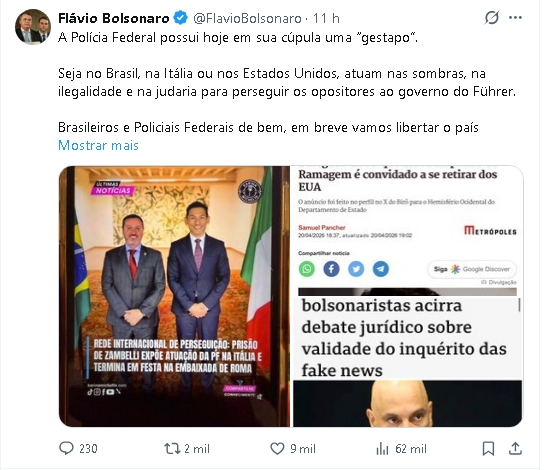Open the embassy photo with two men
This screenshot has width=557, height=470.
(174, 296)
